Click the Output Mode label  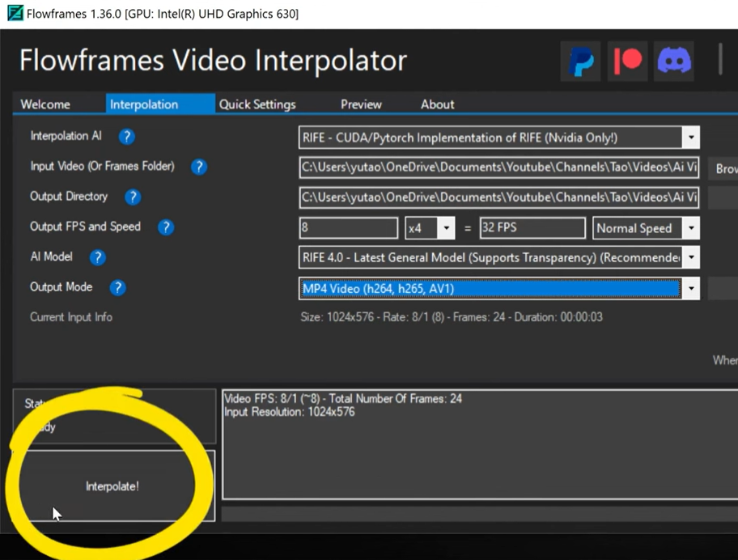pos(61,287)
